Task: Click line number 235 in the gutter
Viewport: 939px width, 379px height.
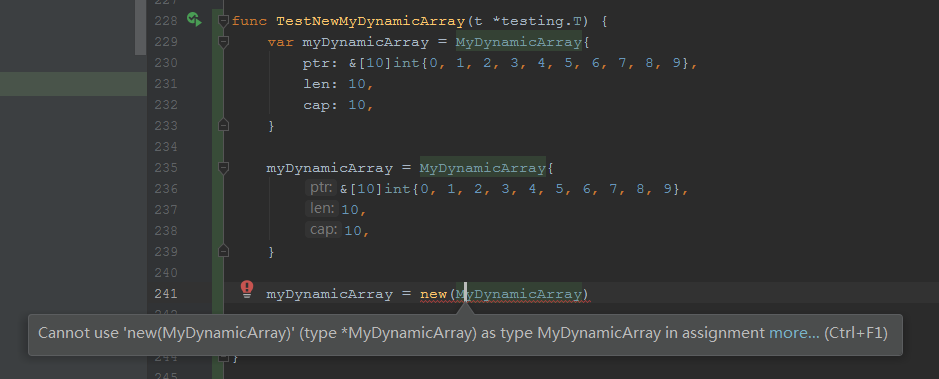Action: coord(166,168)
